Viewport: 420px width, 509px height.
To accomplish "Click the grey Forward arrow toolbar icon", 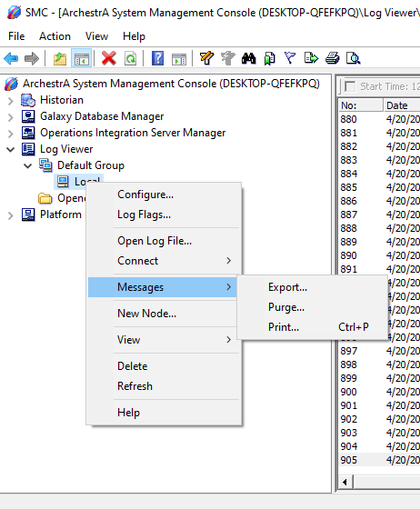I will click(x=32, y=59).
